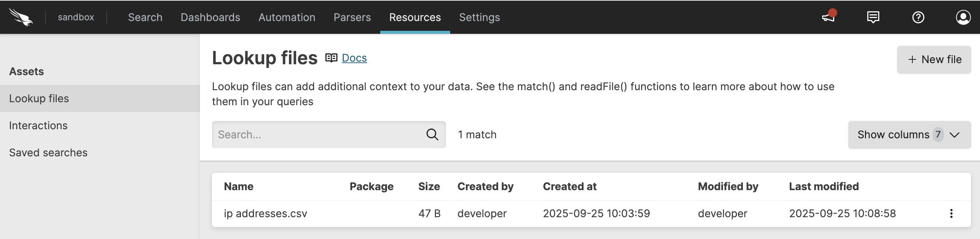Open the announcements megaphone icon

point(828,17)
